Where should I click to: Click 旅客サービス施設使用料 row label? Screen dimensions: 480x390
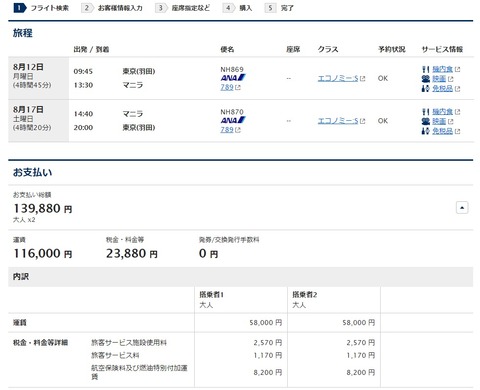pos(129,343)
